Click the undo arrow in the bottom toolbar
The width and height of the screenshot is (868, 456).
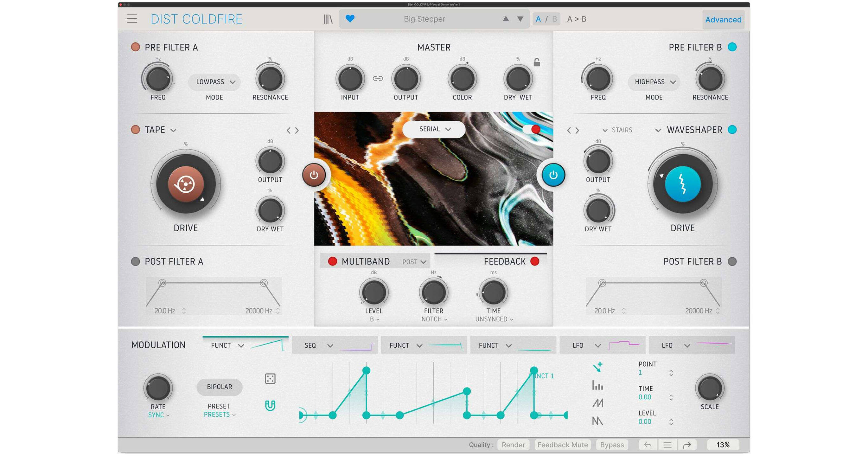click(x=648, y=445)
